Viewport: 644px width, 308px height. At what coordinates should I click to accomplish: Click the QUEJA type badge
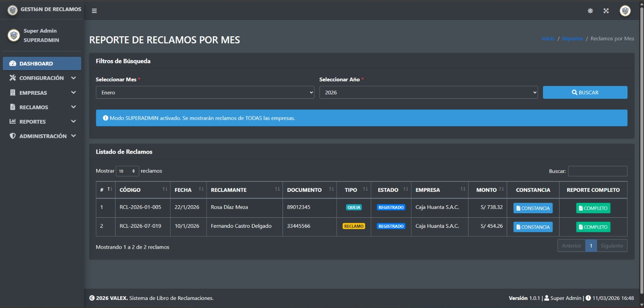(354, 207)
